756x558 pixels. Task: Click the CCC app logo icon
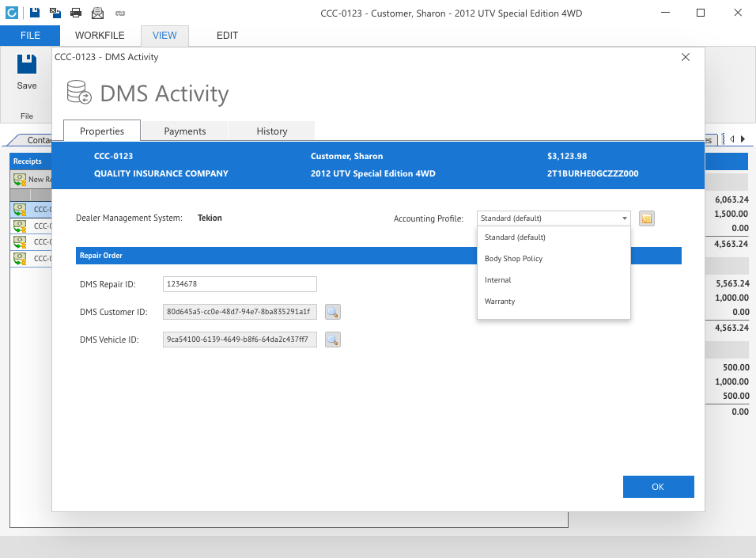(x=12, y=13)
